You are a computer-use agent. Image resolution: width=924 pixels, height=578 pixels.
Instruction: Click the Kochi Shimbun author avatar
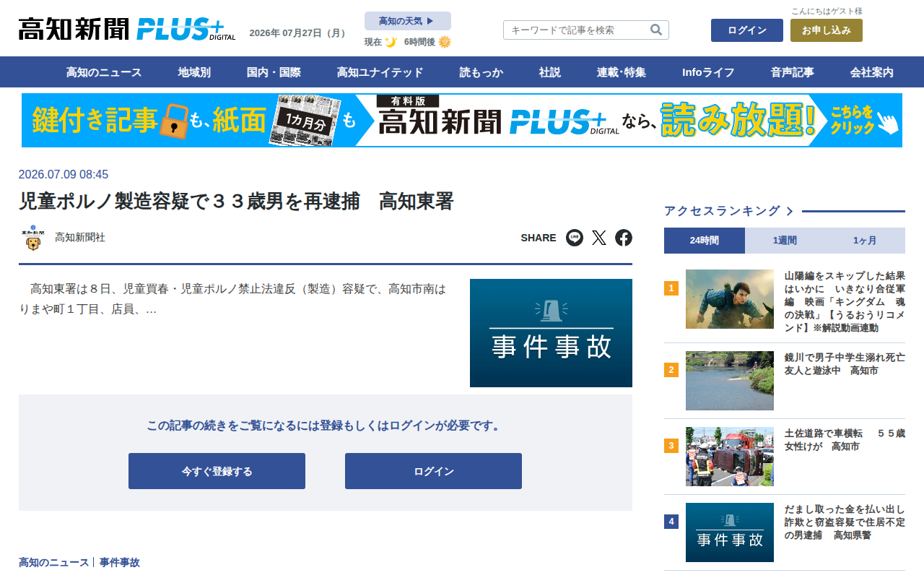(33, 238)
